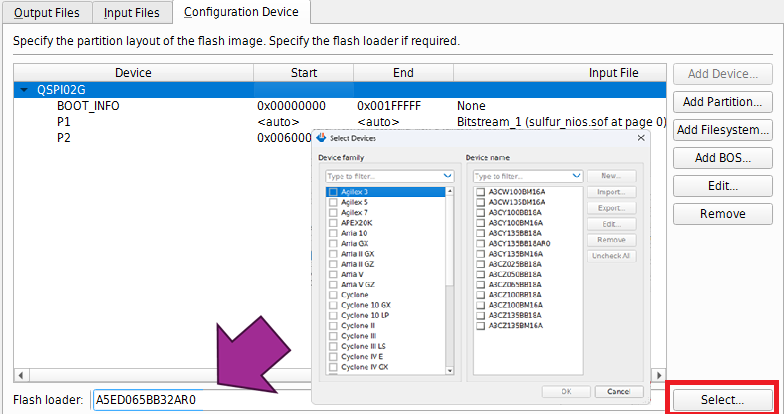Select the A3CW100BM16A device checkbox

481,191
